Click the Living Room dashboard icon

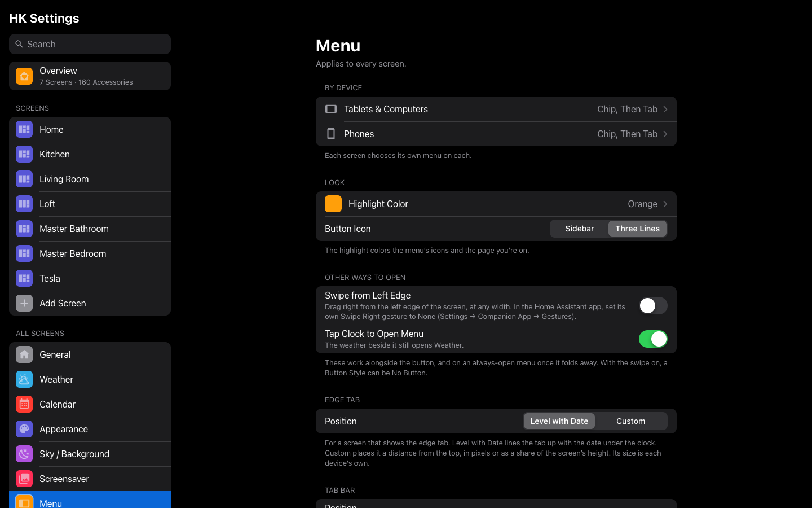pyautogui.click(x=24, y=179)
